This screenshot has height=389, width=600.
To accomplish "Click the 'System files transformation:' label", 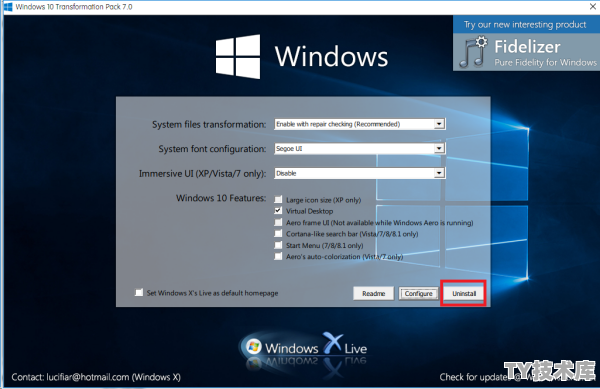I will click(x=209, y=124).
